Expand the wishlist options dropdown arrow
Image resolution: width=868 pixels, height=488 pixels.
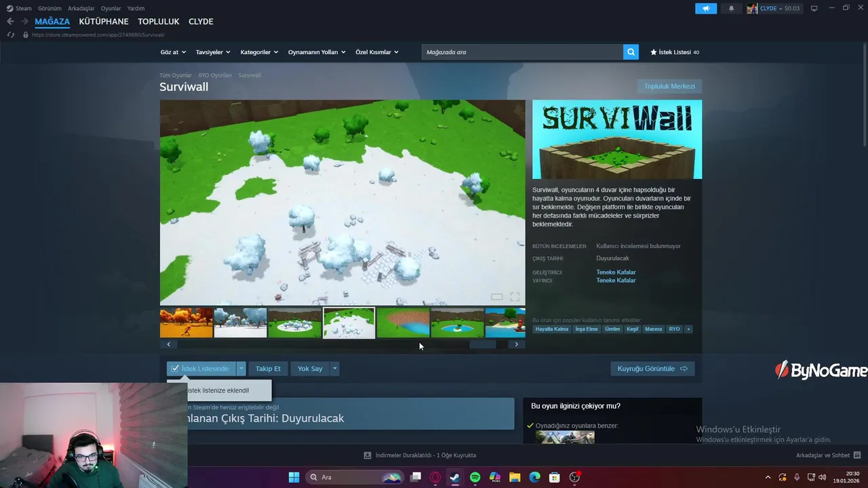point(241,369)
